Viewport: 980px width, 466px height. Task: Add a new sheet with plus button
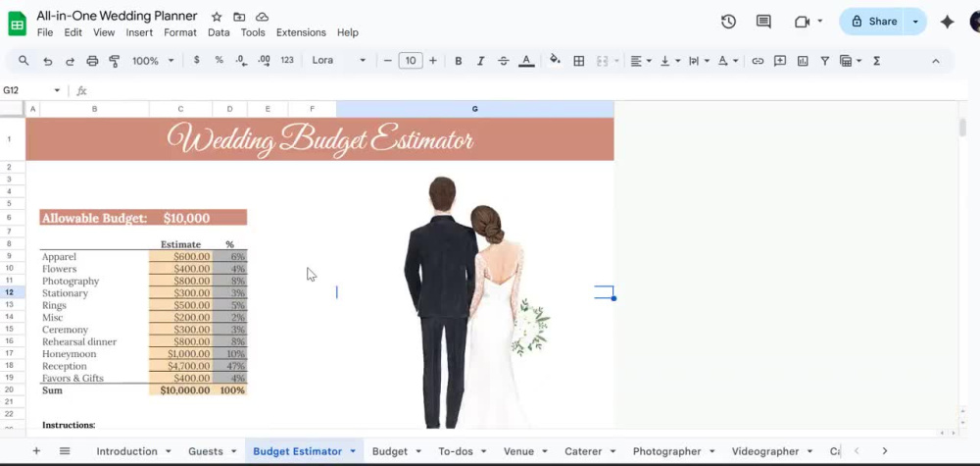click(x=36, y=451)
